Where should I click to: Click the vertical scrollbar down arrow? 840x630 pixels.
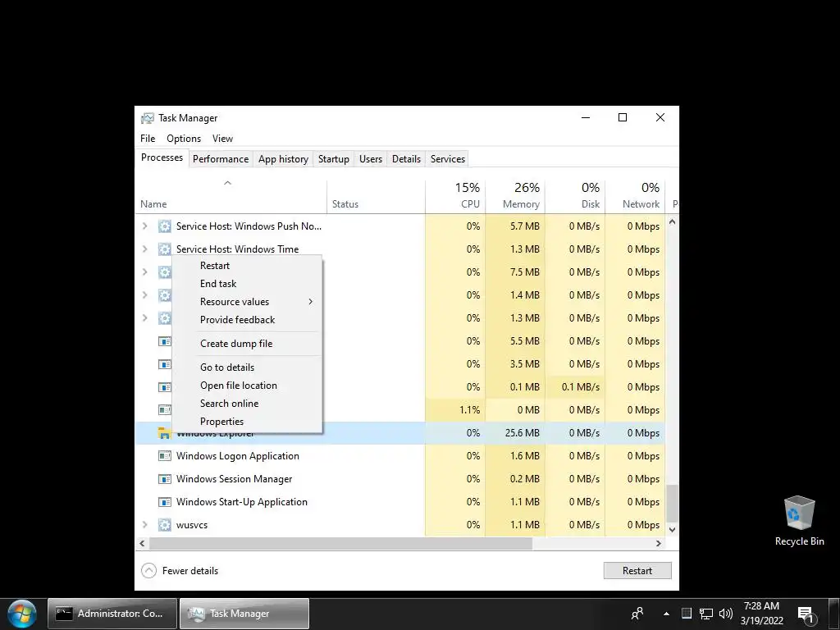click(673, 530)
